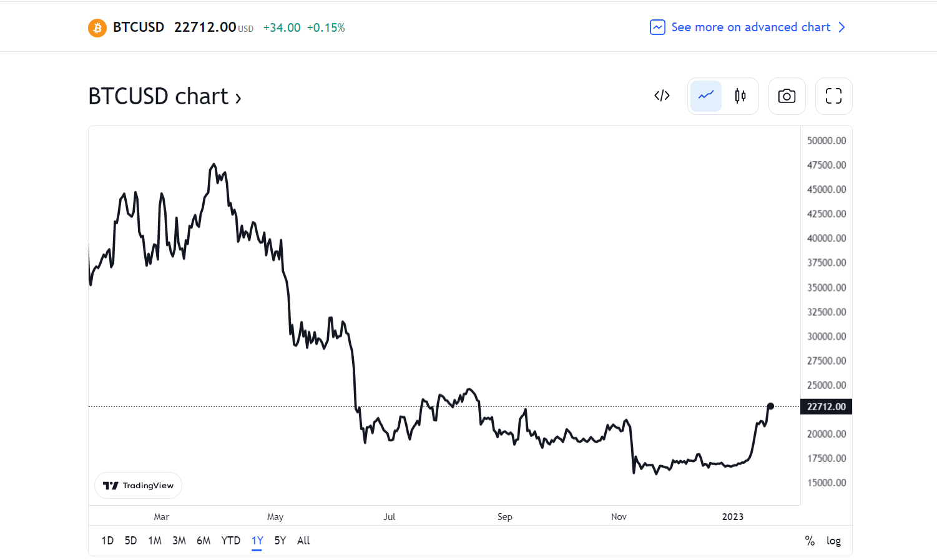Click the 22712.00 current price label

pos(826,406)
